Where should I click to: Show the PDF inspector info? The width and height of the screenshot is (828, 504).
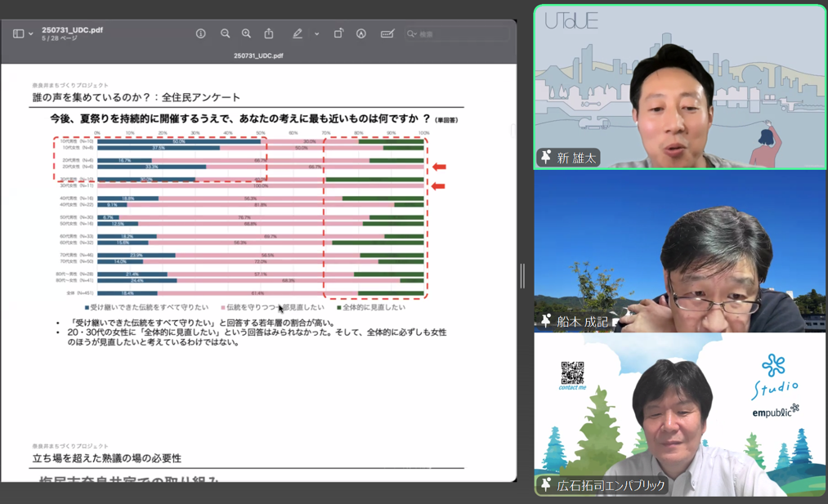click(x=200, y=33)
